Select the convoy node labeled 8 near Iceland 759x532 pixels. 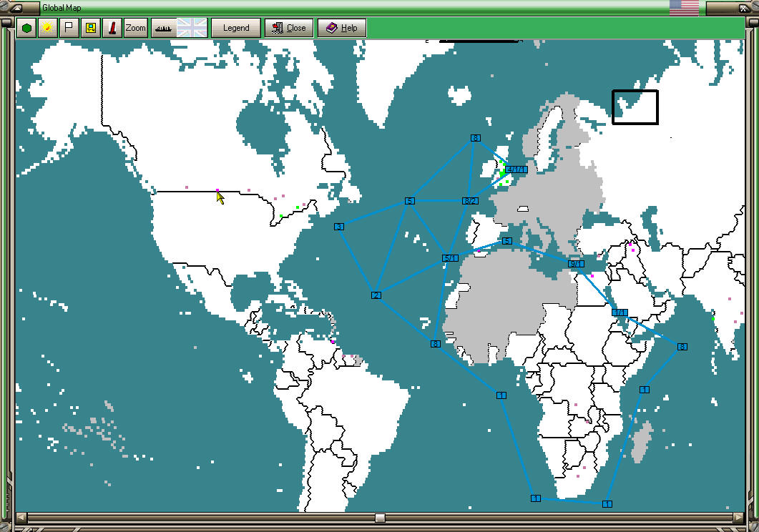(476, 138)
